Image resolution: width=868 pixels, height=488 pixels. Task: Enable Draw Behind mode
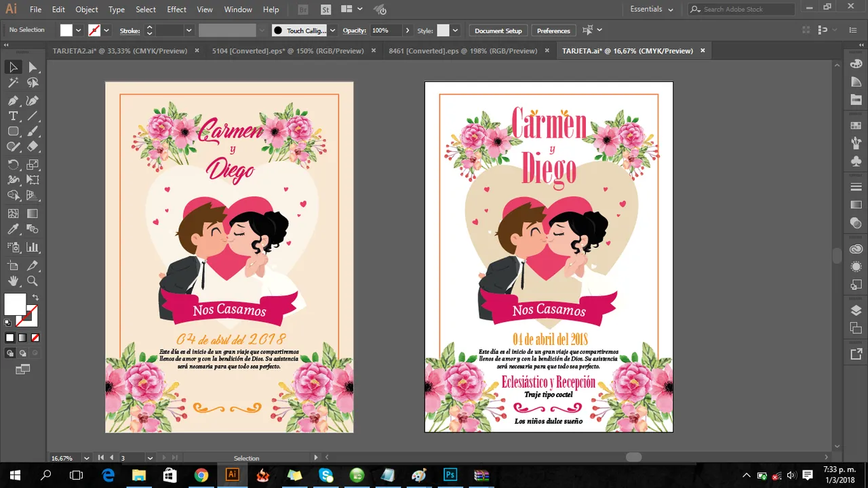(22, 353)
